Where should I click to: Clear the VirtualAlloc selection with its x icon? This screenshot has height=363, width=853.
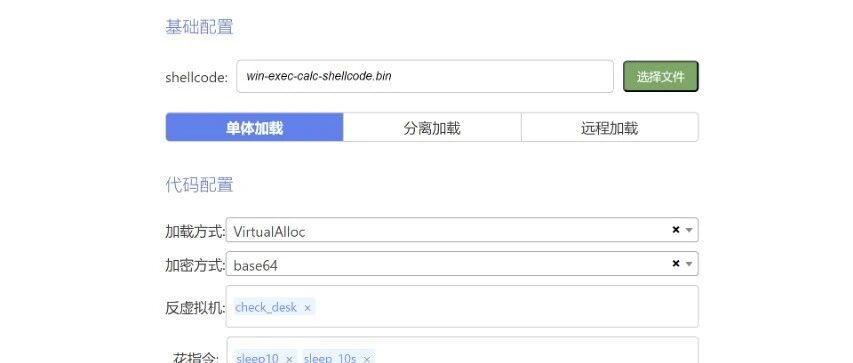pos(676,230)
